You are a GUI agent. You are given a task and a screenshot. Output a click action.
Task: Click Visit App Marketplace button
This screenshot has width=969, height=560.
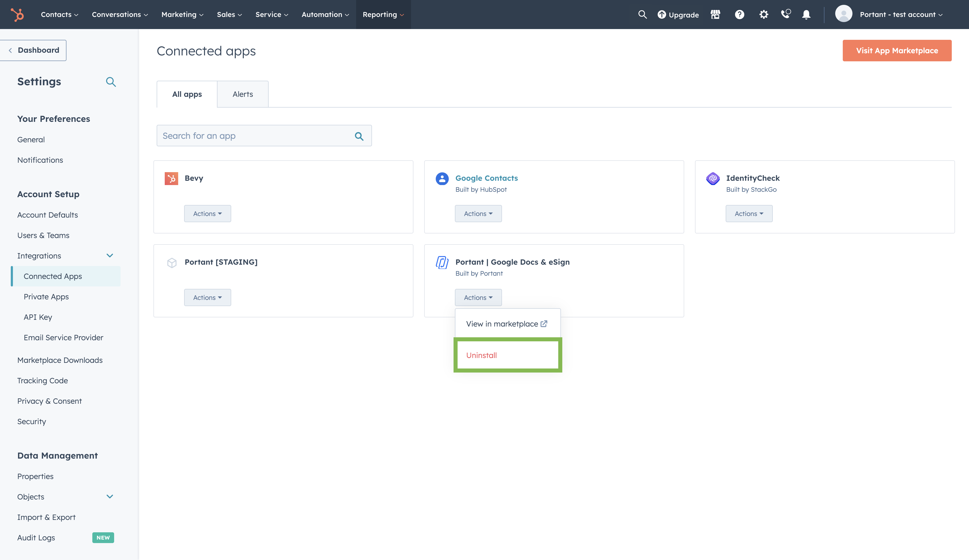tap(897, 51)
